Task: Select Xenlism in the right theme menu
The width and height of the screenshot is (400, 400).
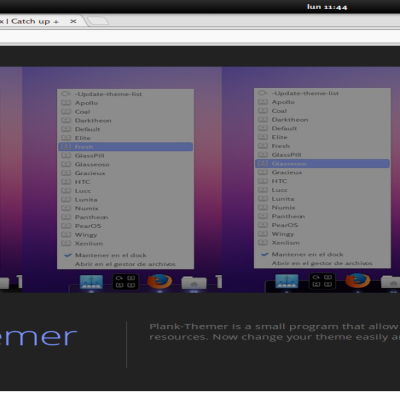Action: [322, 243]
